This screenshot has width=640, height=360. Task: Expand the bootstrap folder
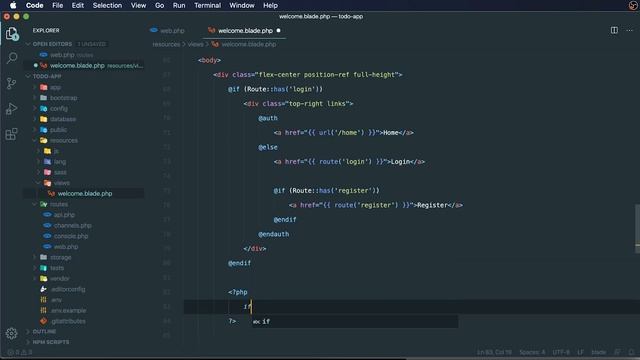coord(35,98)
